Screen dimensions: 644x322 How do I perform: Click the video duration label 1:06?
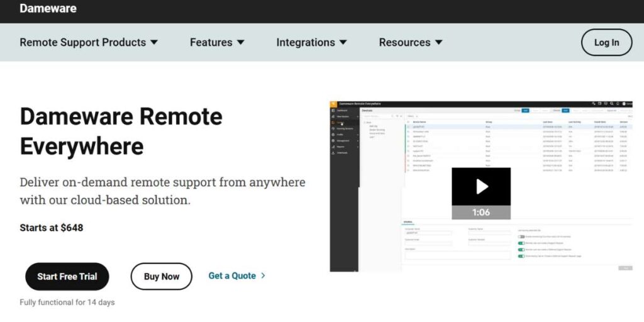pyautogui.click(x=481, y=213)
